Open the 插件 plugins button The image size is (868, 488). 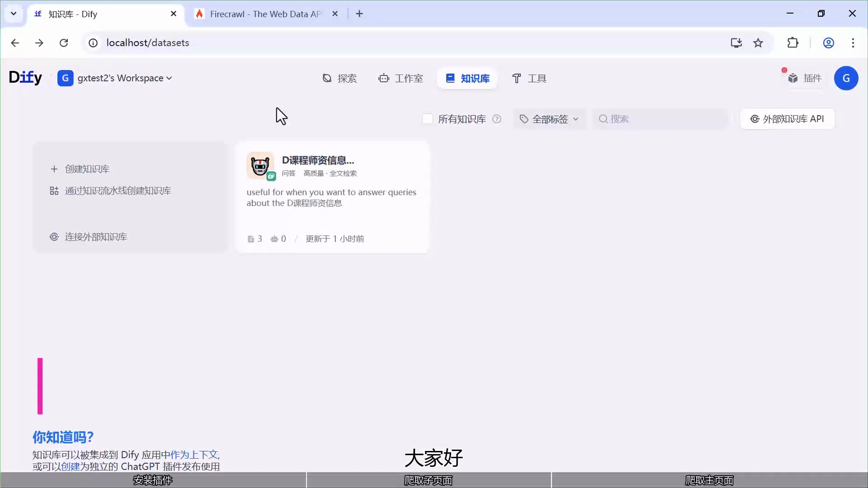point(804,79)
